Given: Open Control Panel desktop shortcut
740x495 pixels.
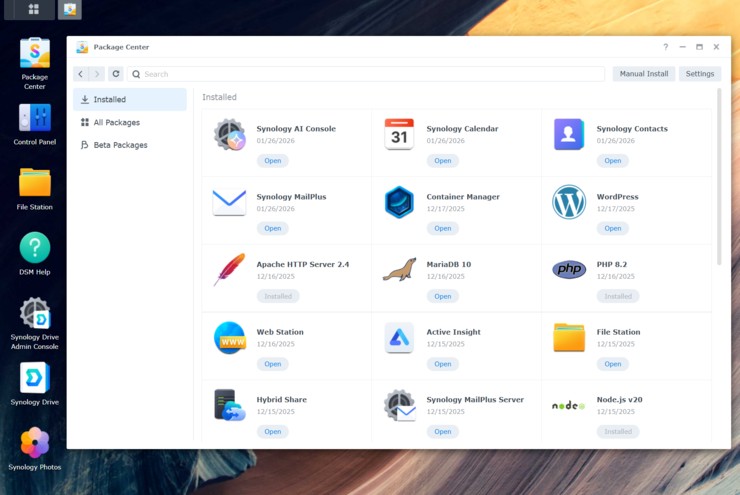Looking at the screenshot, I should coord(35,119).
